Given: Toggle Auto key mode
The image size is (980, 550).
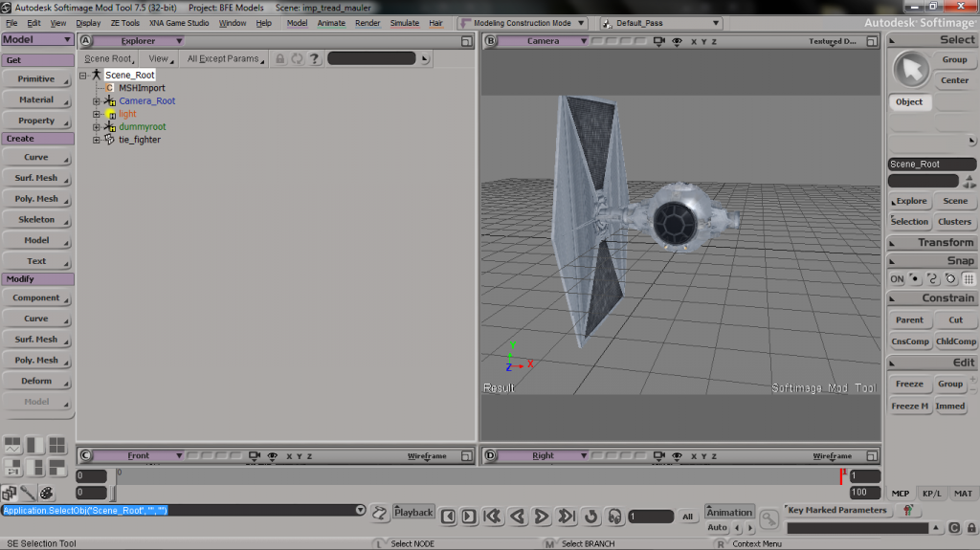Looking at the screenshot, I should coord(717,527).
